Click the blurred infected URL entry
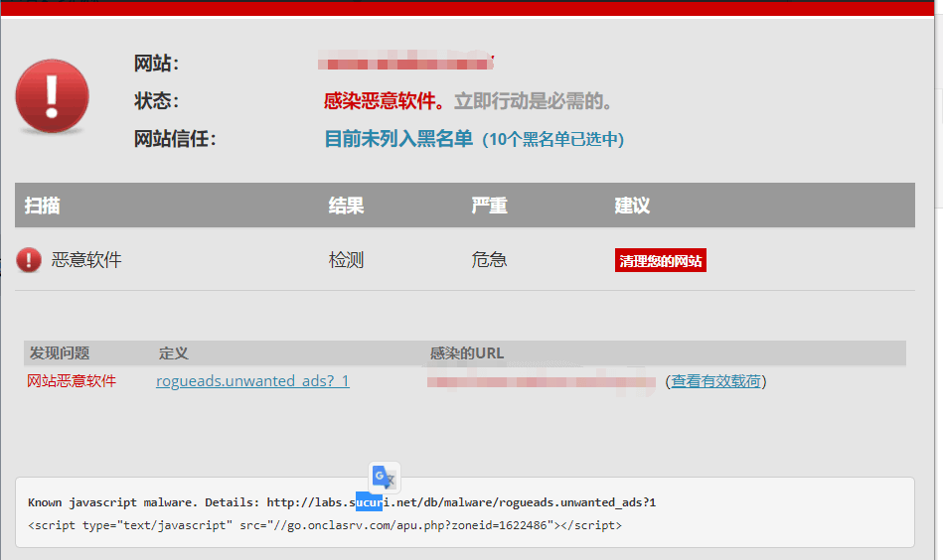Image resolution: width=943 pixels, height=560 pixels. tap(542, 381)
